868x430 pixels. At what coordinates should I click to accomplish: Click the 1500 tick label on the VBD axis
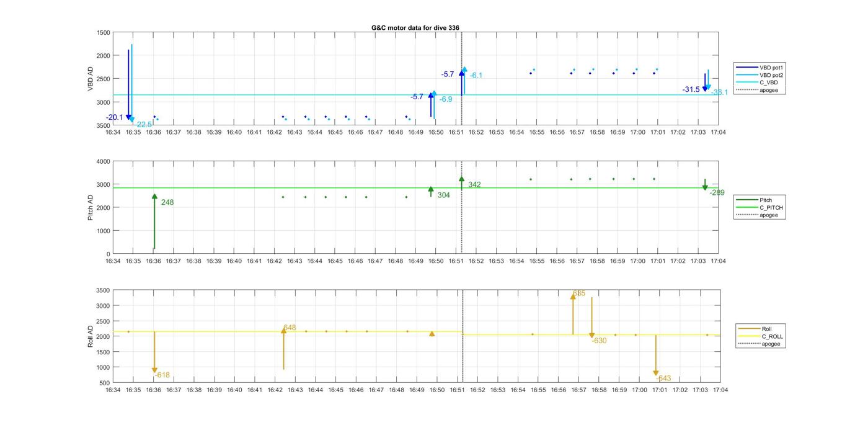(104, 32)
